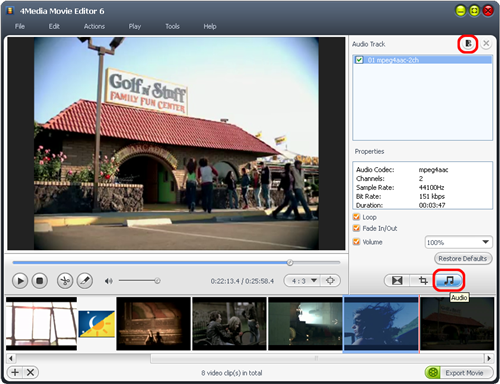The width and height of the screenshot is (500, 384).
Task: Open the File menu
Action: [20, 26]
